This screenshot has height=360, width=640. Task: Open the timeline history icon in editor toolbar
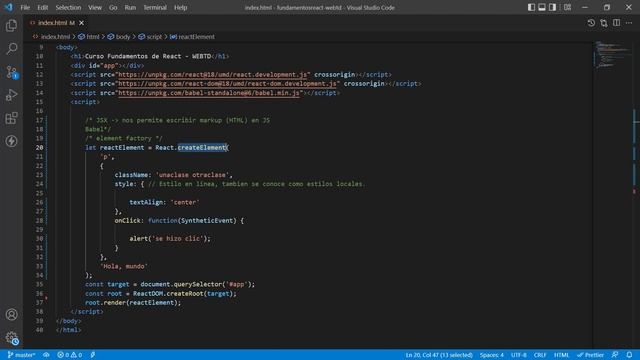coord(591,23)
